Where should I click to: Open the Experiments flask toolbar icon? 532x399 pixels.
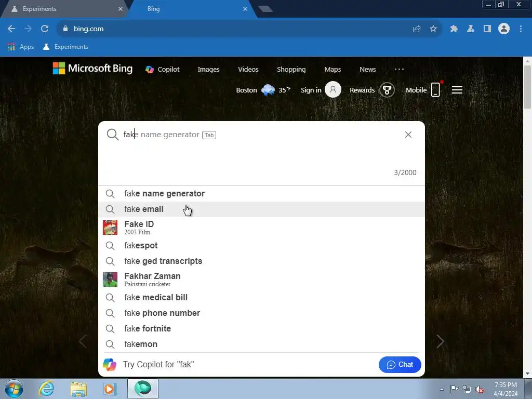click(471, 29)
